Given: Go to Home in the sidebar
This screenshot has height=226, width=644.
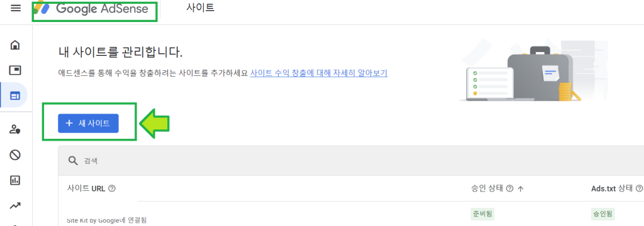Looking at the screenshot, I should click(15, 45).
